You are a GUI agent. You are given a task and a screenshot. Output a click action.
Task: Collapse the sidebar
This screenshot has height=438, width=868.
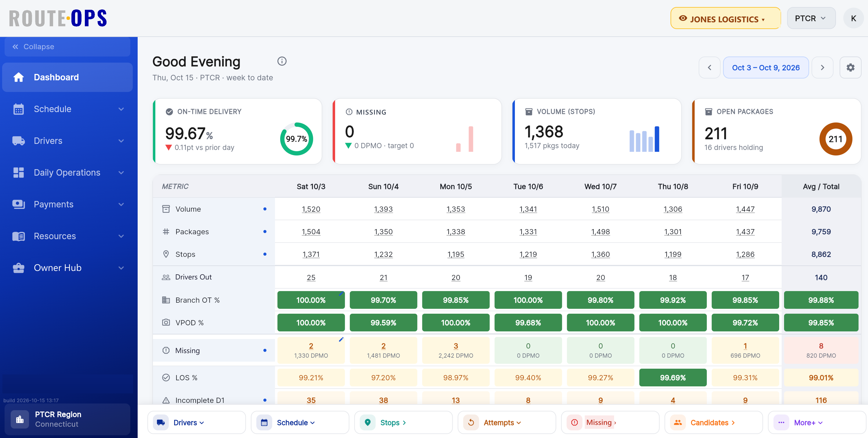pyautogui.click(x=67, y=46)
